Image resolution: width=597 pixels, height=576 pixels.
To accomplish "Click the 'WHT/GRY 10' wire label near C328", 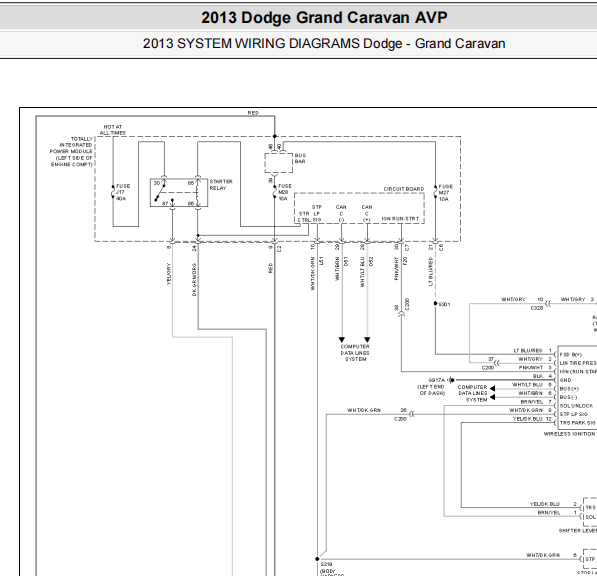I will pyautogui.click(x=522, y=299).
